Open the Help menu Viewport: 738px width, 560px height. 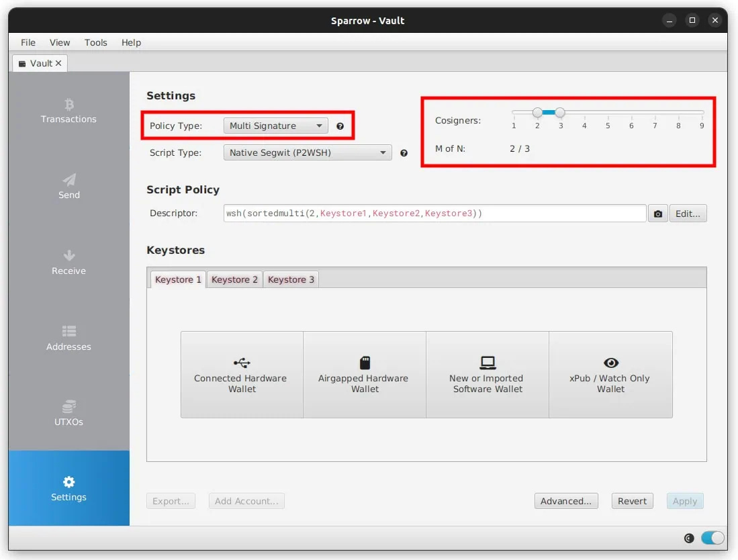tap(132, 42)
